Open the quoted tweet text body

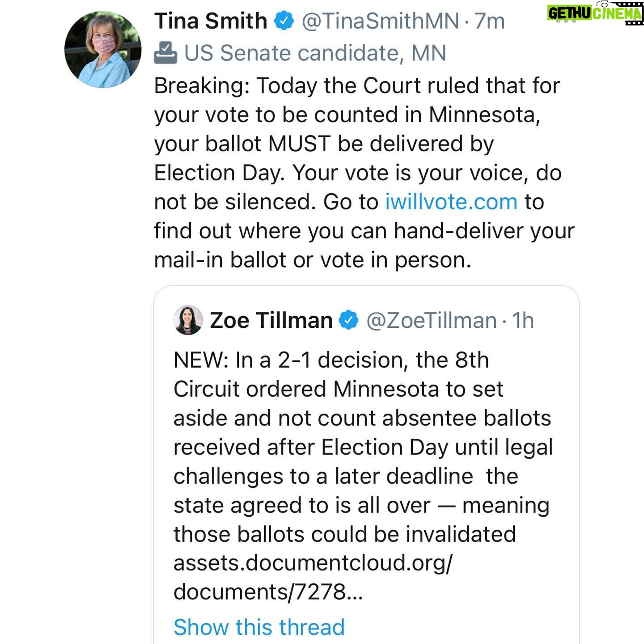click(x=363, y=476)
